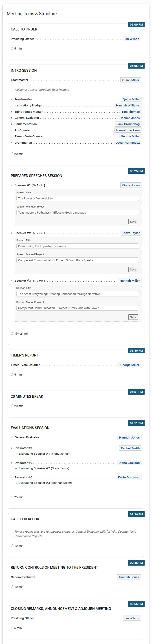Click Overcoming the Impostor Syndrome title field

(x=77, y=246)
